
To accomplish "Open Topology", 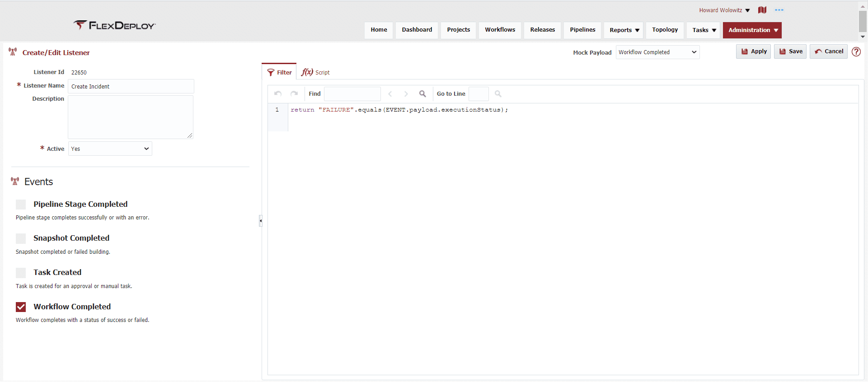I will pyautogui.click(x=665, y=30).
